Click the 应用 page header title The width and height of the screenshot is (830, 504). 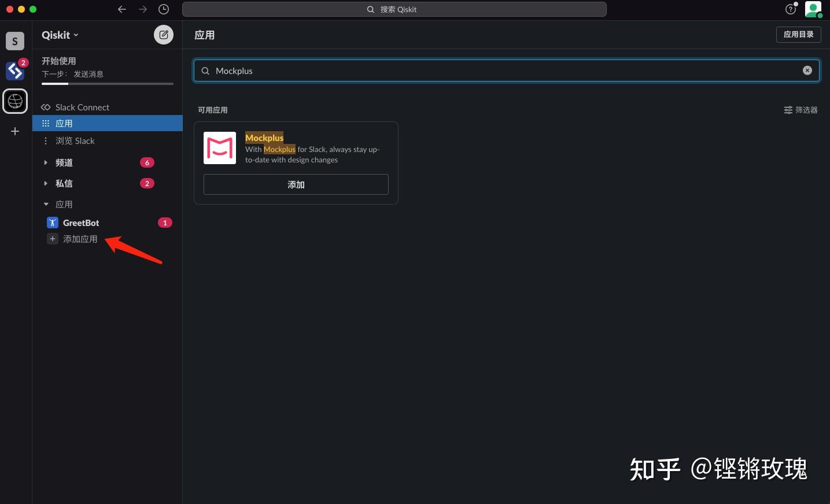coord(204,35)
